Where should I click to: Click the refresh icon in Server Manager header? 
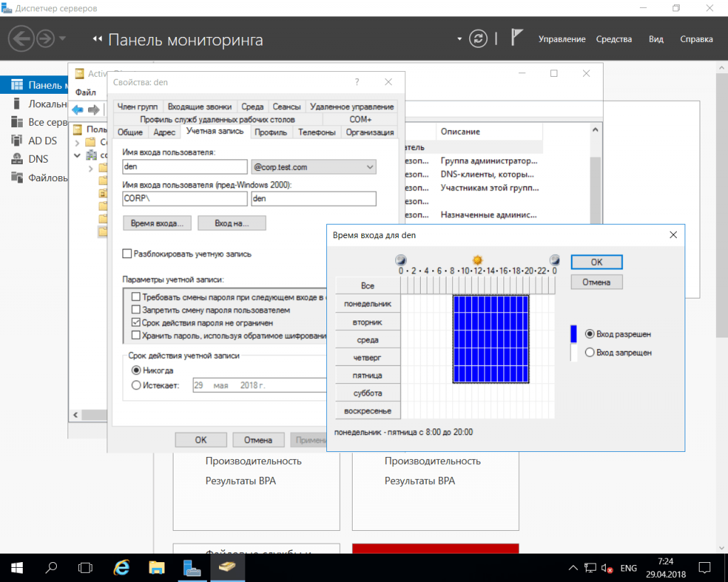click(x=480, y=38)
